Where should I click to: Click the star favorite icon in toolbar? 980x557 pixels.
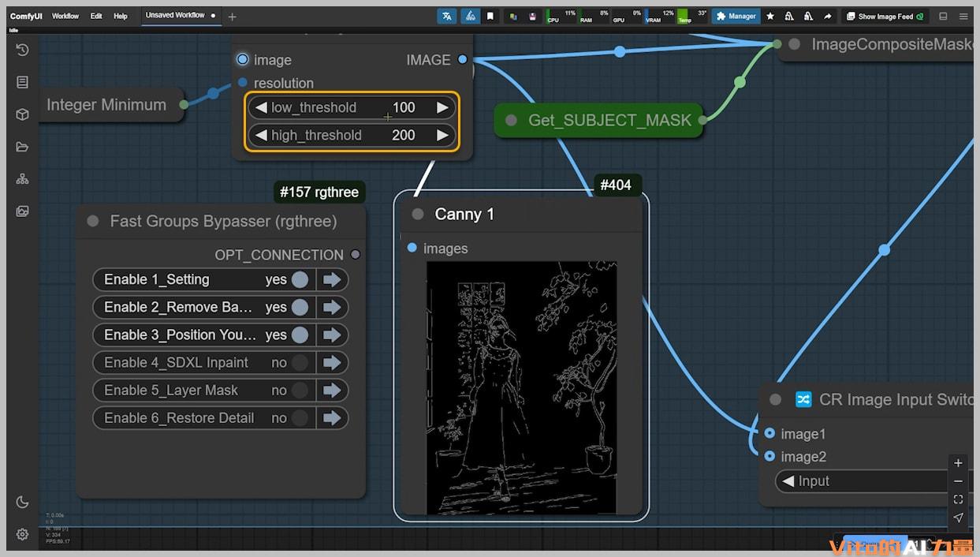pyautogui.click(x=770, y=16)
